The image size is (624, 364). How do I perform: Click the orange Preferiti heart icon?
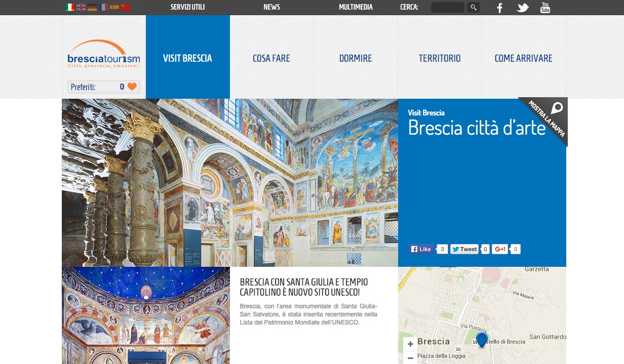[132, 87]
